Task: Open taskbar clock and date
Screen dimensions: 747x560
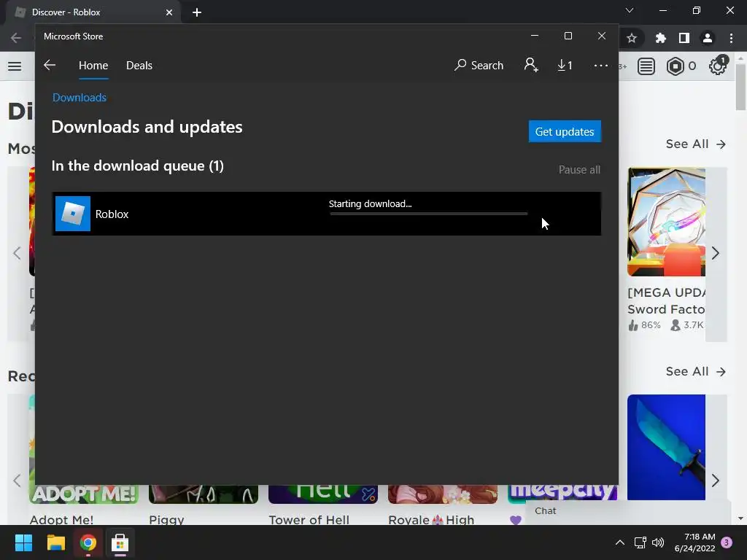Action: point(694,542)
